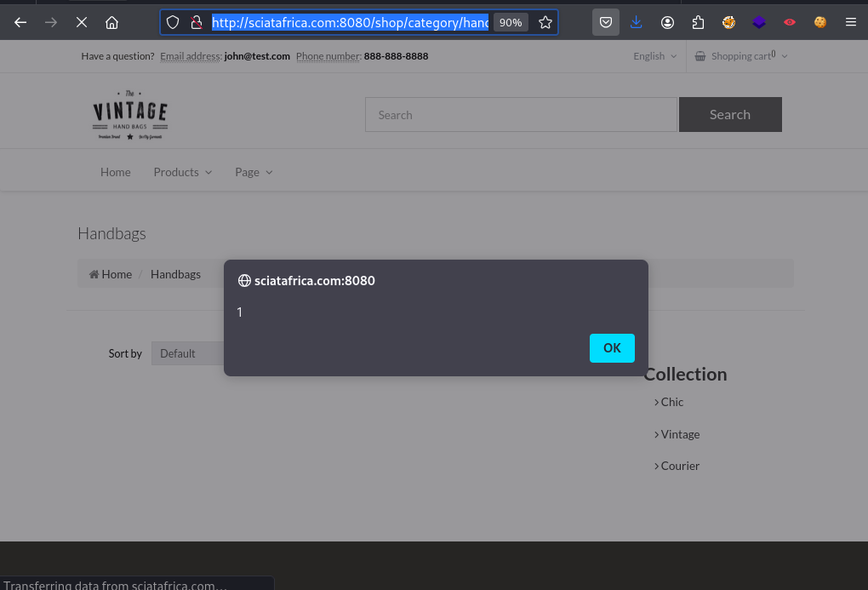Open the cookie extension icon
Viewport: 868px width, 590px height.
click(819, 23)
